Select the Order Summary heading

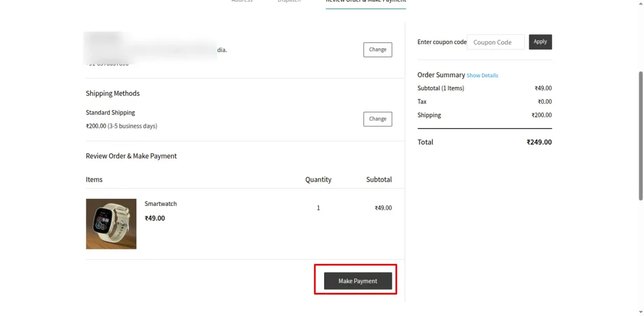[x=441, y=75]
